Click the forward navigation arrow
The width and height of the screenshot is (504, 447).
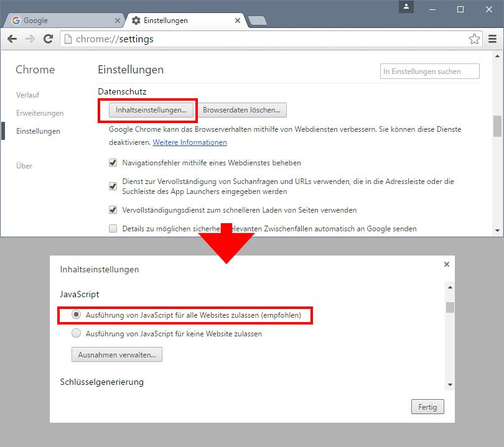30,39
